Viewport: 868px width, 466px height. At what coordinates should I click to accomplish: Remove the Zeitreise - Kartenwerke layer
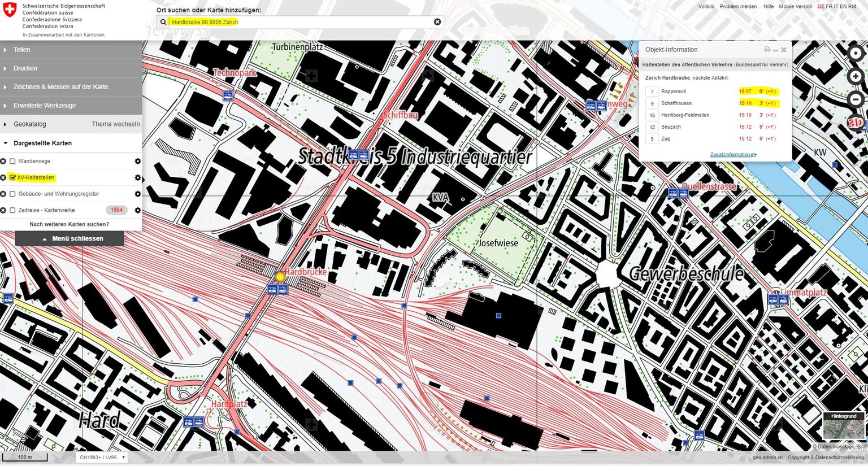(3, 210)
